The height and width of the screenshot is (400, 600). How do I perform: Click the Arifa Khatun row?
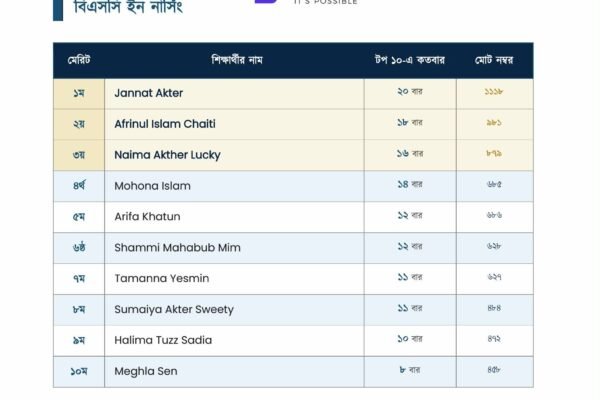(293, 217)
